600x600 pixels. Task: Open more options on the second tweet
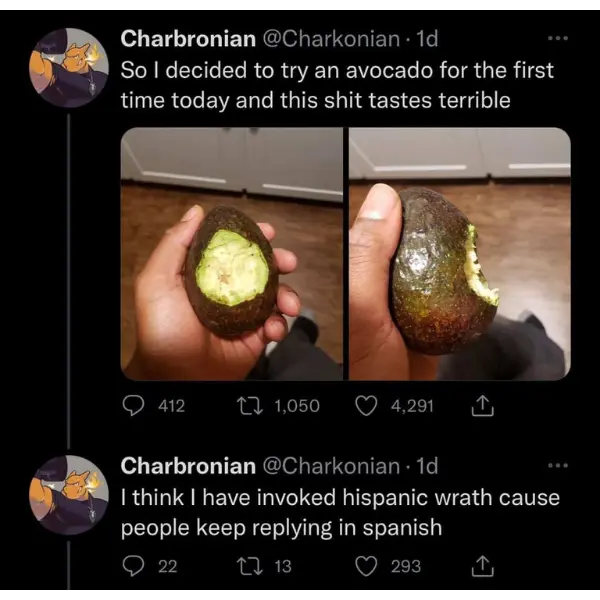557,466
